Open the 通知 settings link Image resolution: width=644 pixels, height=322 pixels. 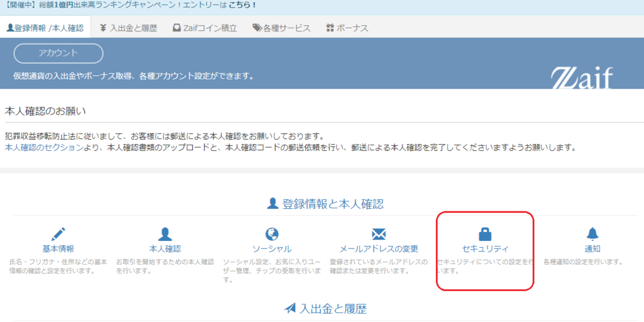click(592, 248)
